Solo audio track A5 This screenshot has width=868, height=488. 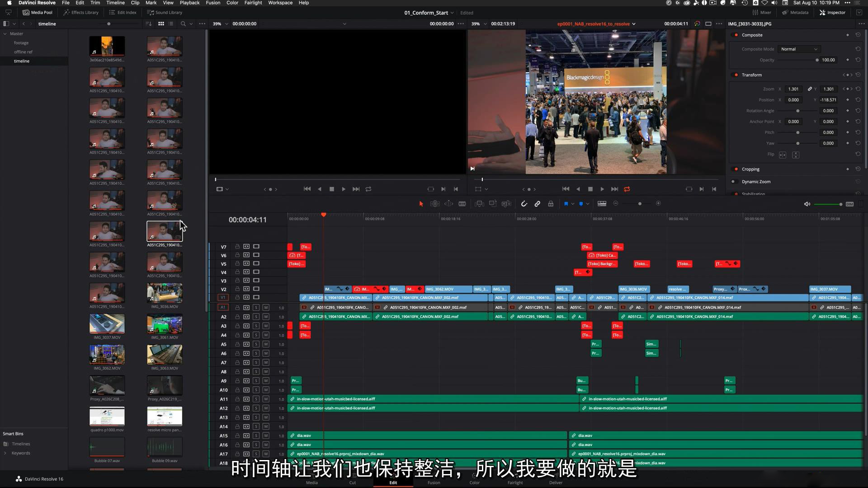(256, 345)
